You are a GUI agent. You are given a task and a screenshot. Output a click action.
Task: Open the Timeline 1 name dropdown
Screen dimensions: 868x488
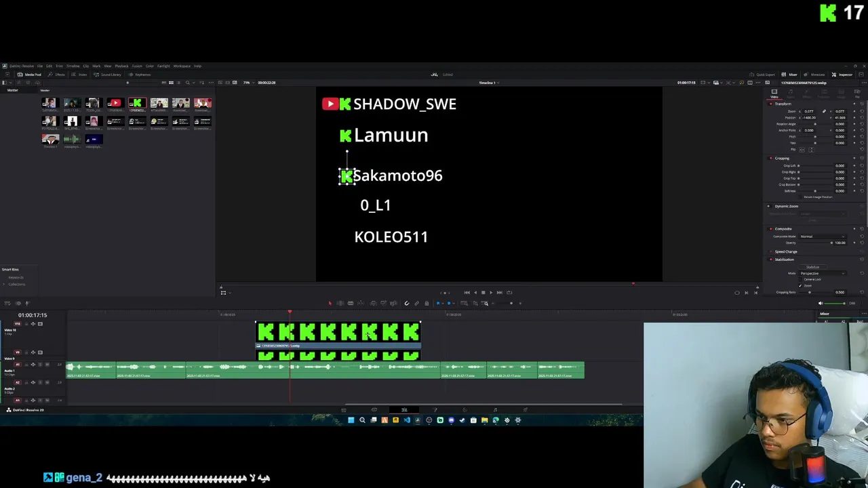coord(489,82)
